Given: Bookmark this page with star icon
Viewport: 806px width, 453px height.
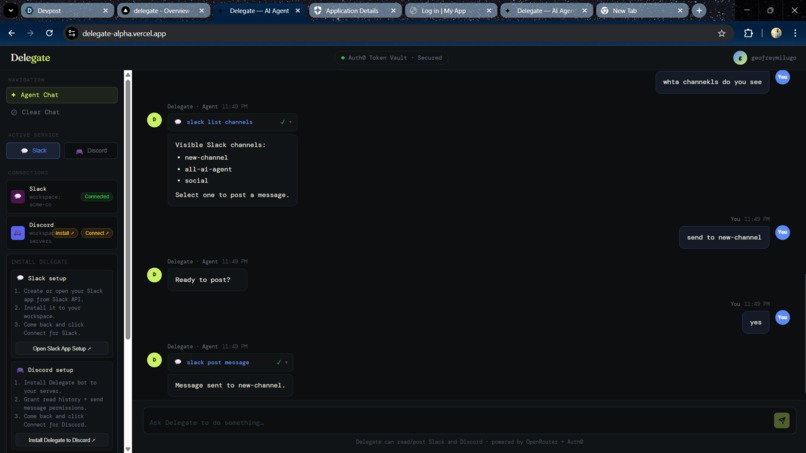Looking at the screenshot, I should [722, 33].
